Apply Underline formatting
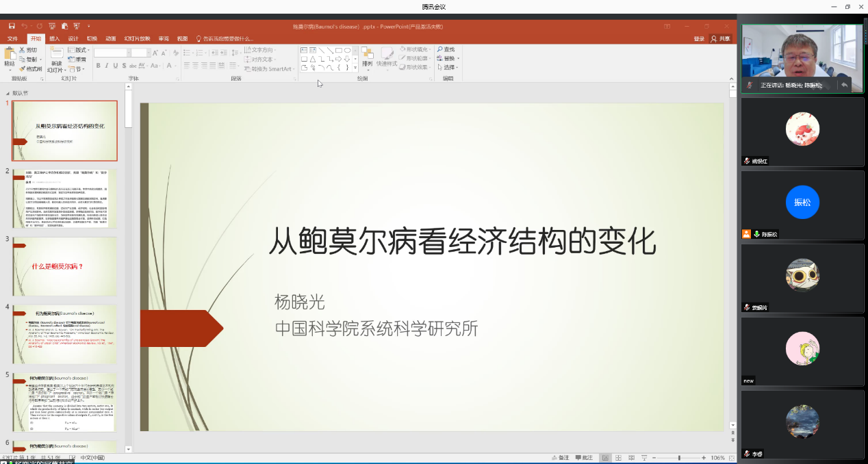Image resolution: width=868 pixels, height=464 pixels. coord(115,66)
